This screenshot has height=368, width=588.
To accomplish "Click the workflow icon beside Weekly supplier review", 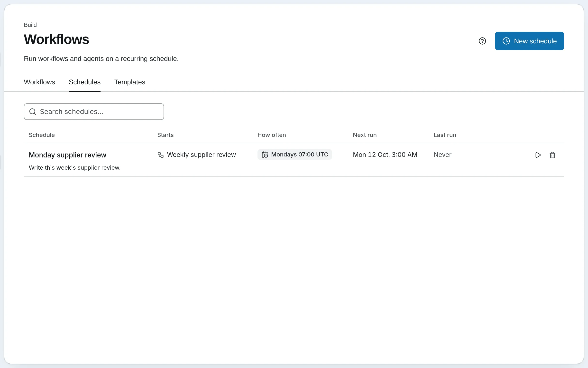I will [x=160, y=155].
